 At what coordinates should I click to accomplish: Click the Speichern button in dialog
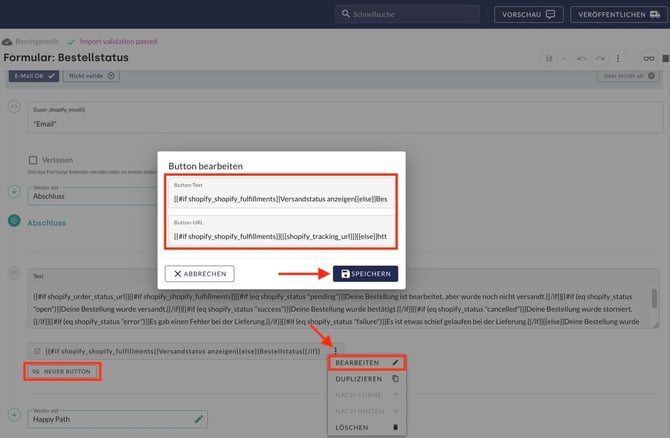pos(365,273)
